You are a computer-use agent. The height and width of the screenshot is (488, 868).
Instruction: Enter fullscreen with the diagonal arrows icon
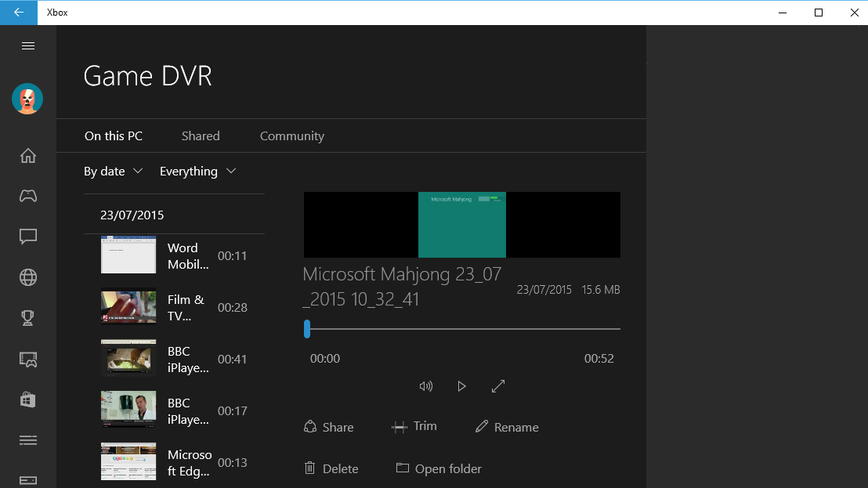[x=498, y=385]
